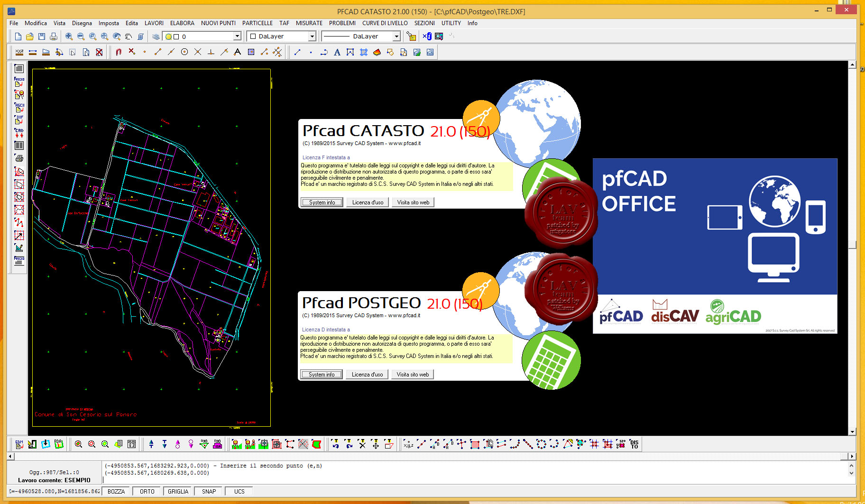Open the Disegna menu

pyautogui.click(x=82, y=23)
